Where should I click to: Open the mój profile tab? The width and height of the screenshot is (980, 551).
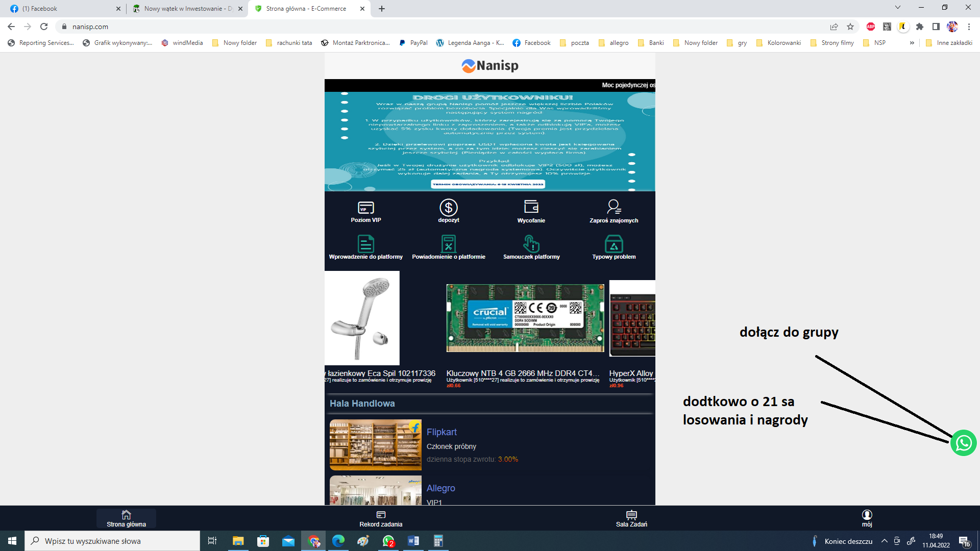(867, 518)
